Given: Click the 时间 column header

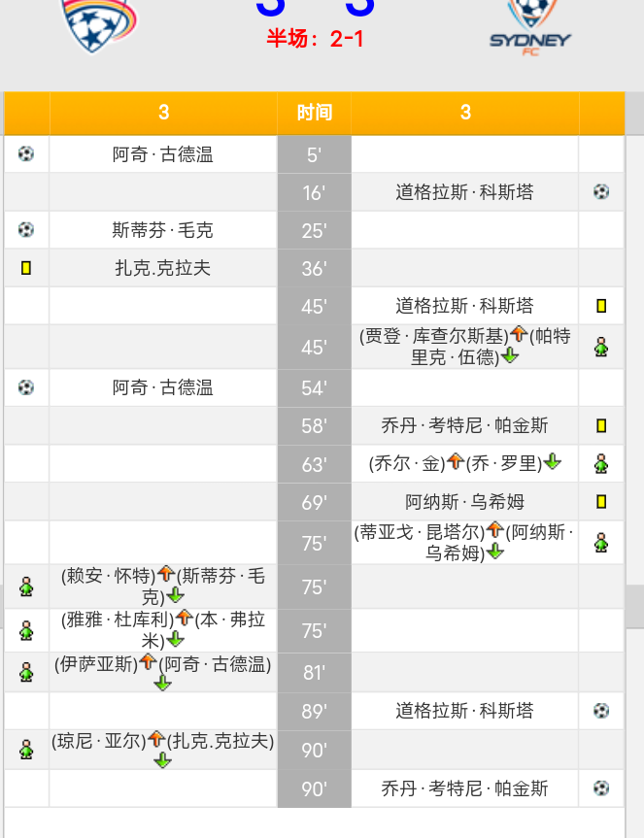Looking at the screenshot, I should pyautogui.click(x=315, y=113).
